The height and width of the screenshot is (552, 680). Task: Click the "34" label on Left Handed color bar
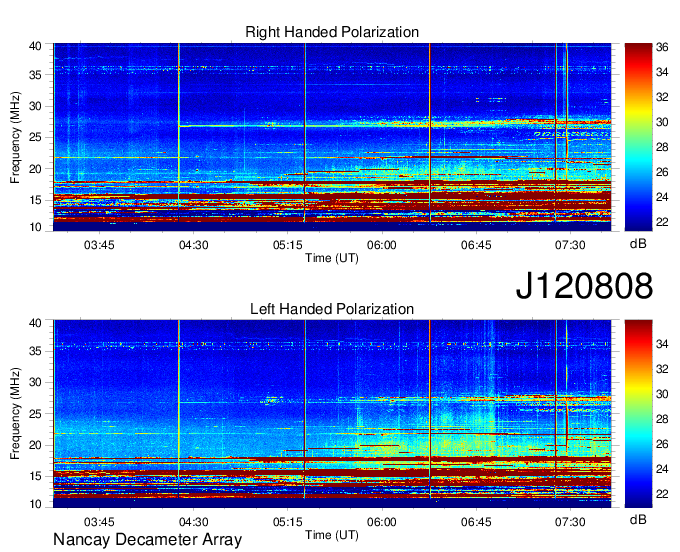click(x=662, y=344)
